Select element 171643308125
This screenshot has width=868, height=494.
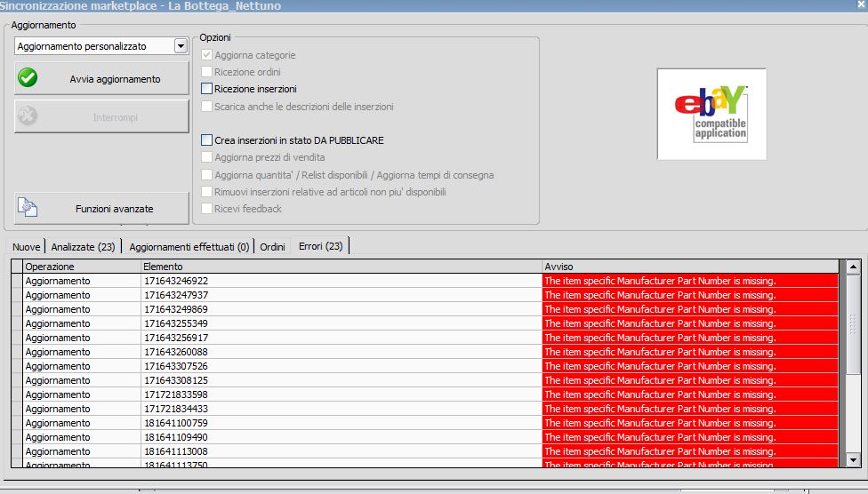(342, 380)
